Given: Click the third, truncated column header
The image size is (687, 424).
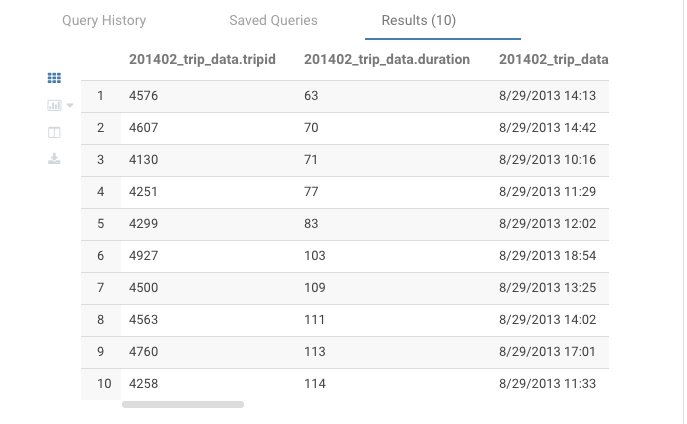Looking at the screenshot, I should tap(553, 60).
